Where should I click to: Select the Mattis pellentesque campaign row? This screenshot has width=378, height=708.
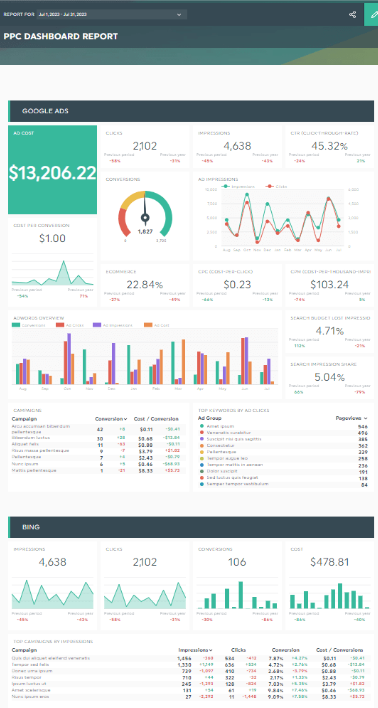pyautogui.click(x=98, y=470)
